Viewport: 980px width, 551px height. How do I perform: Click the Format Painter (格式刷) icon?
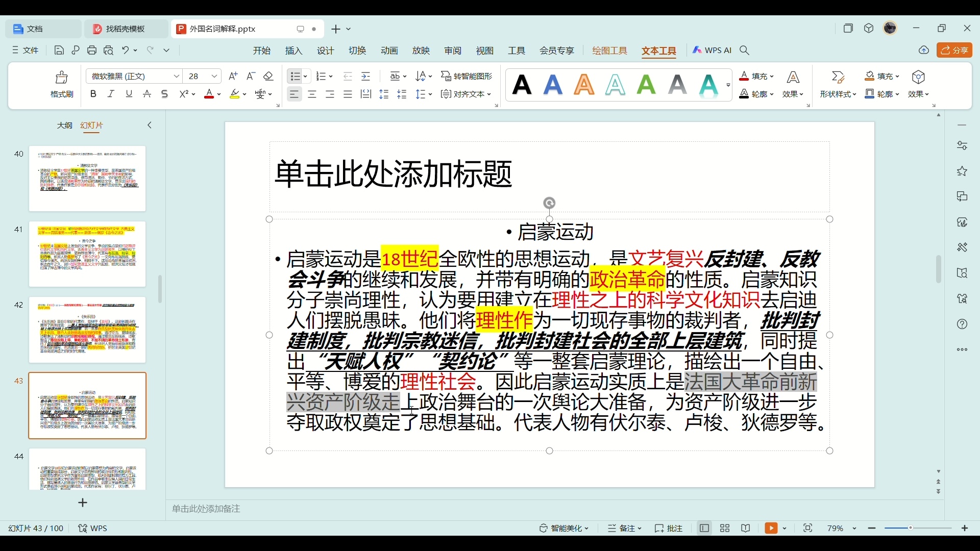[x=62, y=78]
